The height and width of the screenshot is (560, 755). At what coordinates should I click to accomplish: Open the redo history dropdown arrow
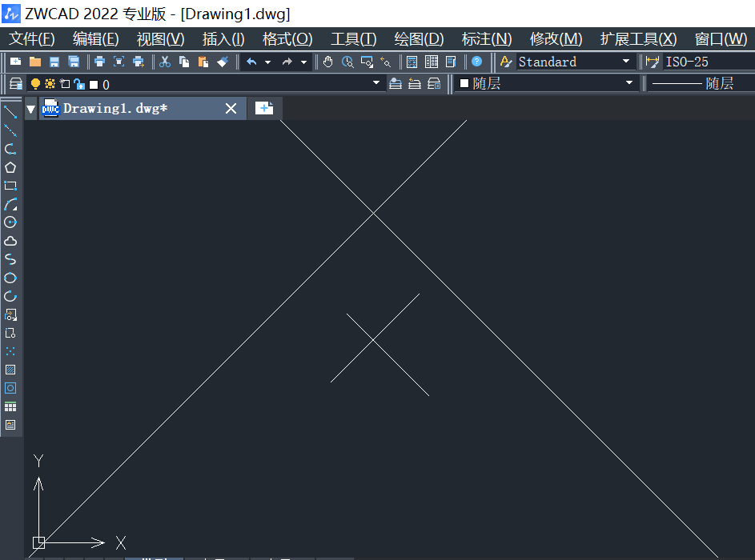(x=303, y=62)
